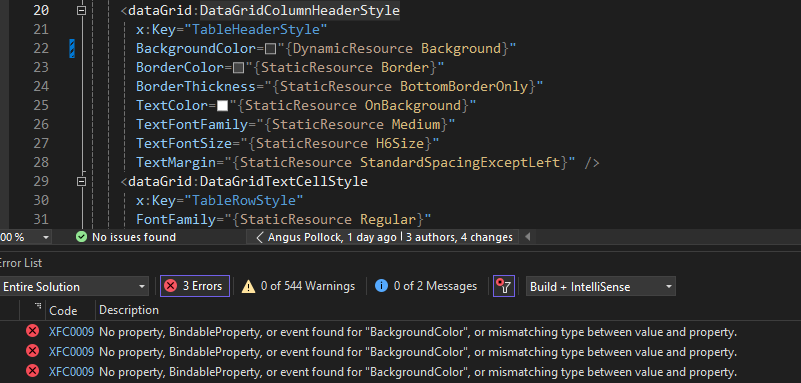Click the third row red error icon
Image resolution: width=801 pixels, height=383 pixels.
32,371
